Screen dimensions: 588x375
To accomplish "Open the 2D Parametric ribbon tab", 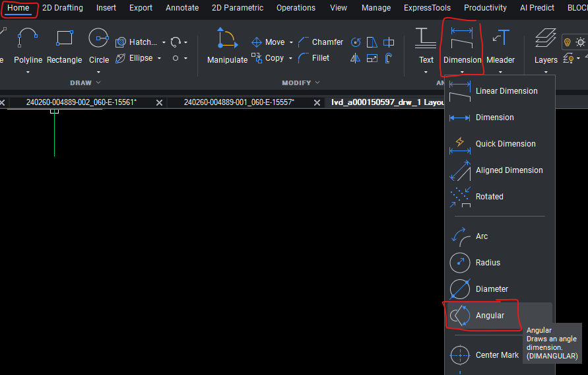I will (x=238, y=8).
